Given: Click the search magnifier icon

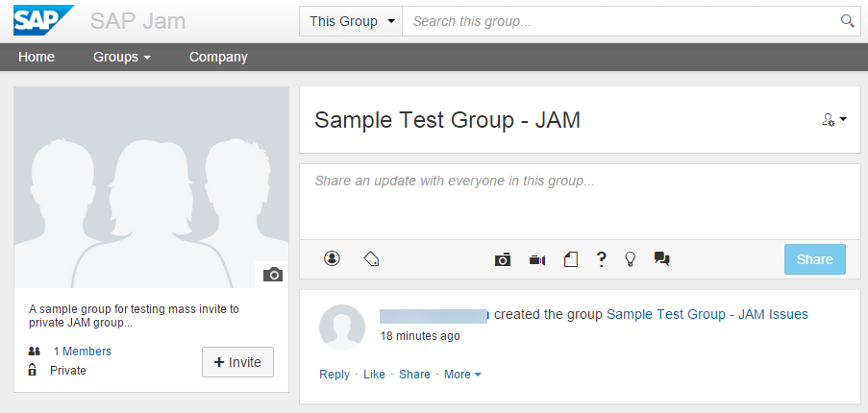Looking at the screenshot, I should click(847, 21).
